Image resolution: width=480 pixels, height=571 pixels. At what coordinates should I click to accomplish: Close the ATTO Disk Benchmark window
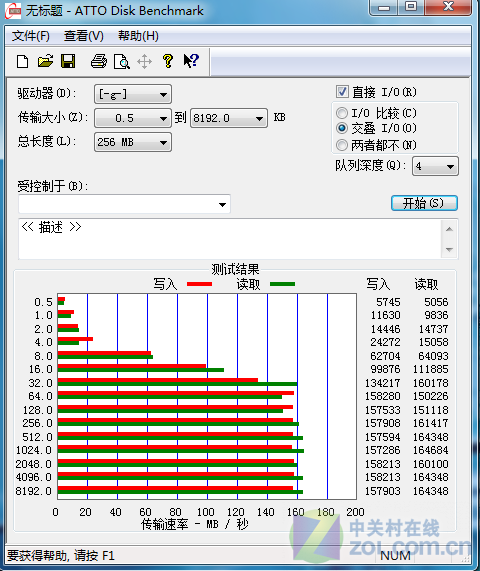pyautogui.click(x=448, y=7)
